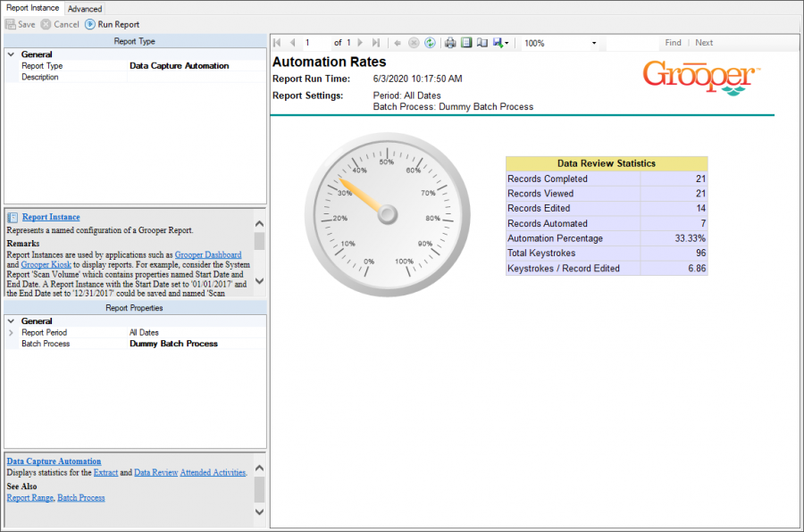Click the Data Review help link
Image resolution: width=804 pixels, height=532 pixels.
point(155,472)
